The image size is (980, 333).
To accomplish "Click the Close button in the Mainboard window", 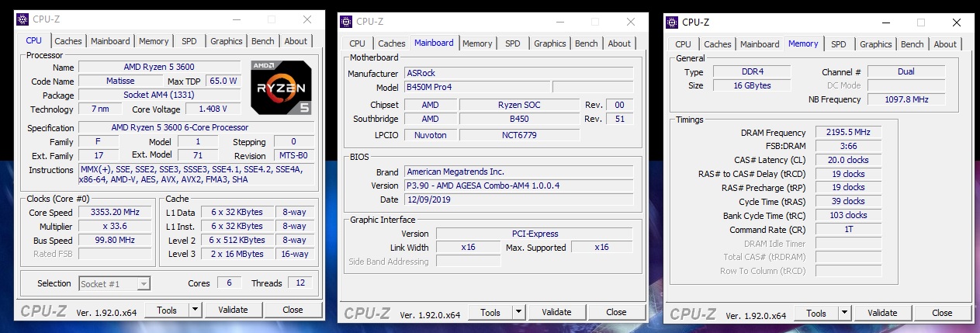I will pyautogui.click(x=616, y=312).
